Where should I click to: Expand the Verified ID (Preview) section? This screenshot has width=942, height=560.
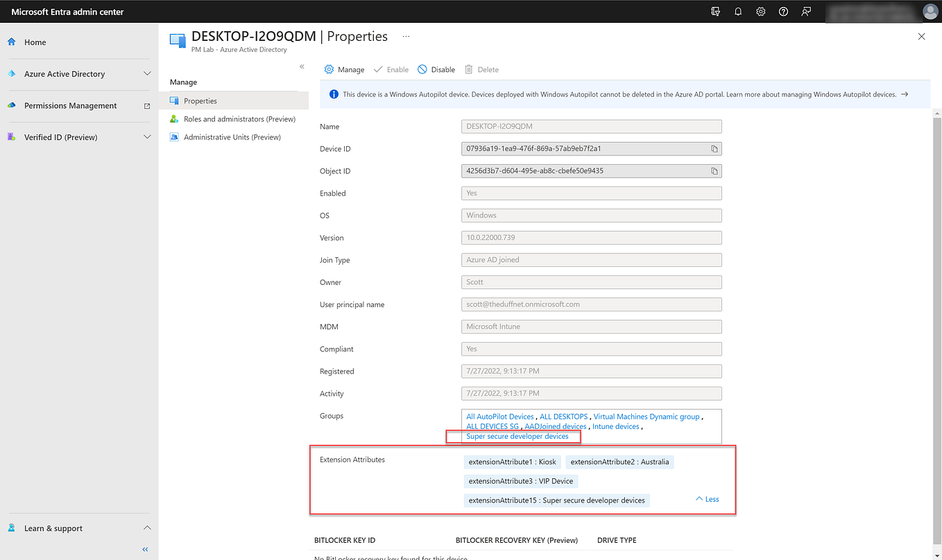pos(146,137)
